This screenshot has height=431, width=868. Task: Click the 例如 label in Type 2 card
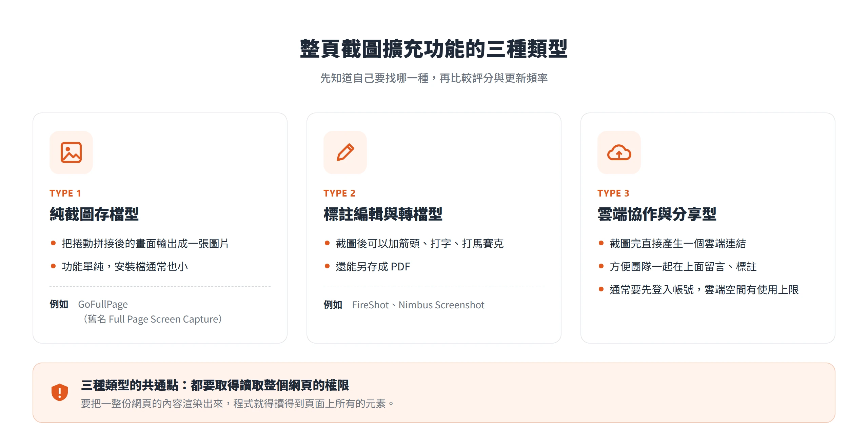(333, 305)
